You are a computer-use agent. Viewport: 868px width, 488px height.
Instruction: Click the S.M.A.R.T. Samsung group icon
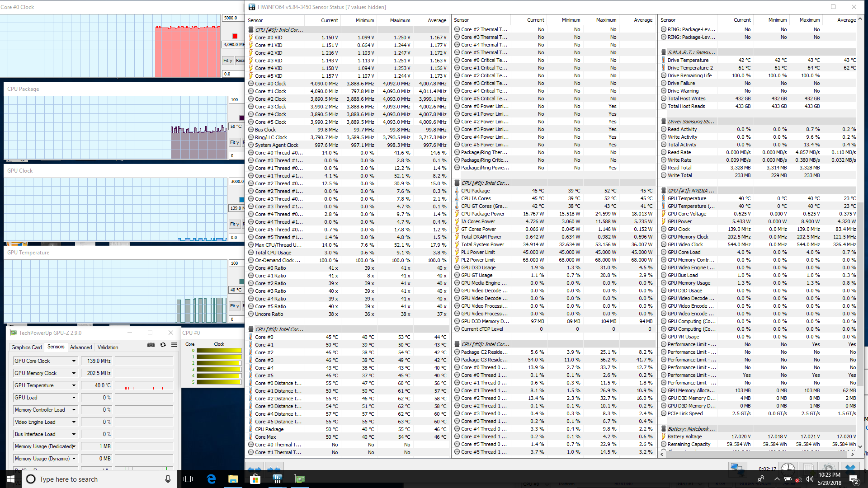(664, 52)
